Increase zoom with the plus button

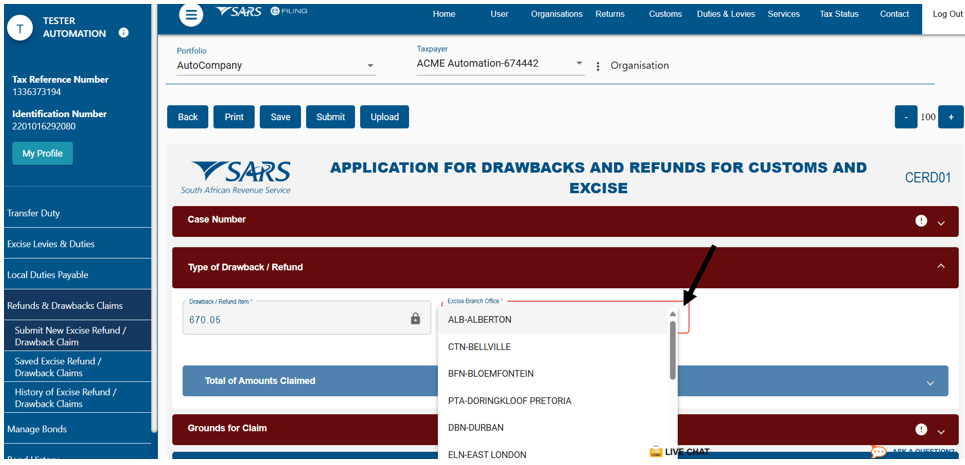point(951,117)
